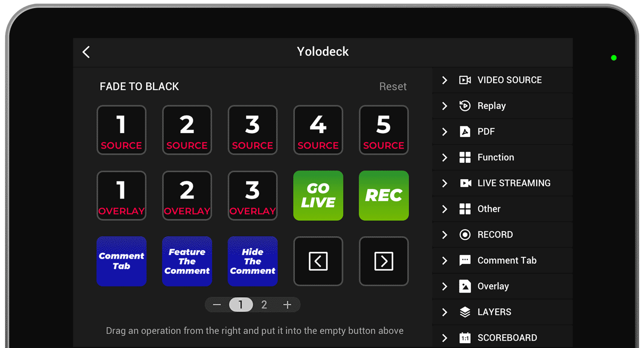This screenshot has width=644, height=348.
Task: Switch to deck page 1
Action: tap(240, 305)
